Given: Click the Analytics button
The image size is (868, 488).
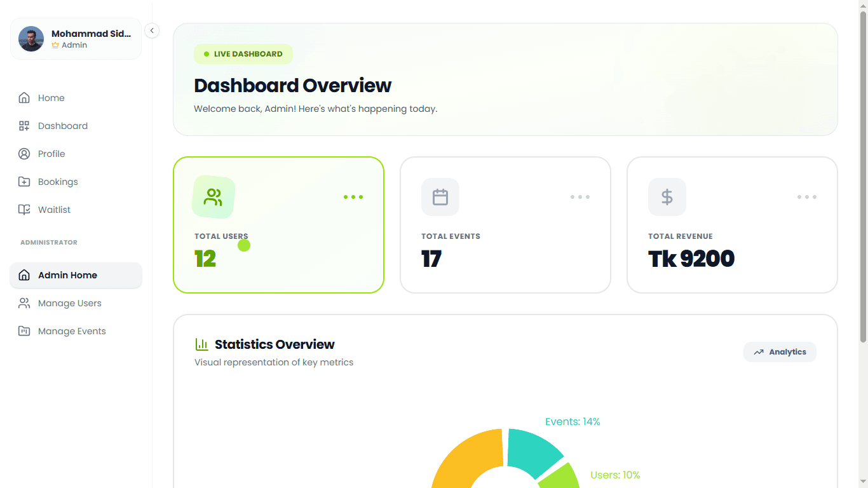Looking at the screenshot, I should tap(780, 351).
